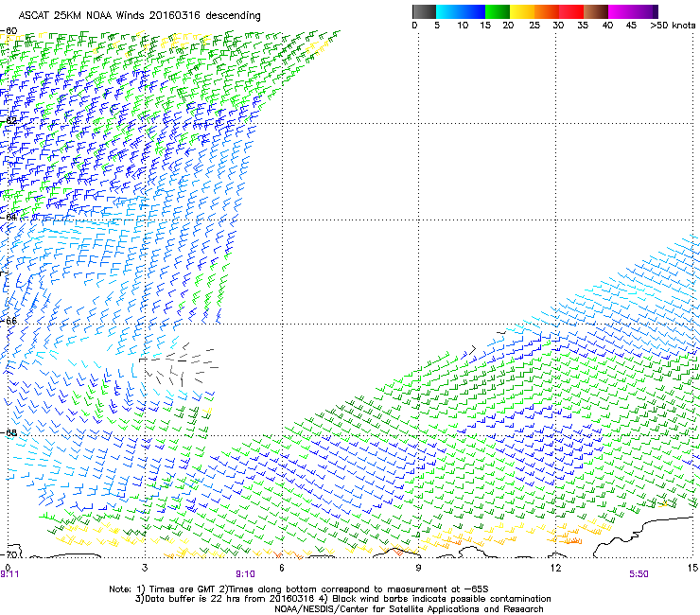Viewport: 700px width, 615px height.
Task: Click the '12' longitude axis label
Action: [x=555, y=568]
